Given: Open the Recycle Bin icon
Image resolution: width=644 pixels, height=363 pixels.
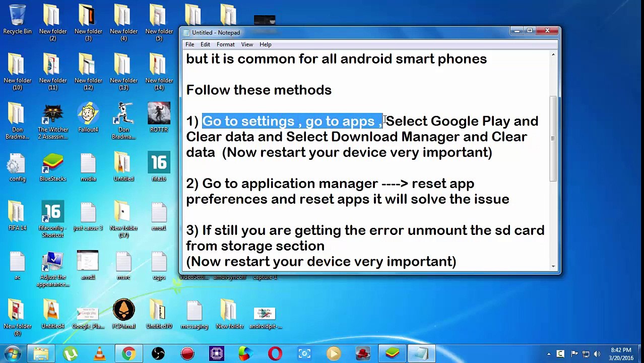Looking at the screenshot, I should (17, 19).
